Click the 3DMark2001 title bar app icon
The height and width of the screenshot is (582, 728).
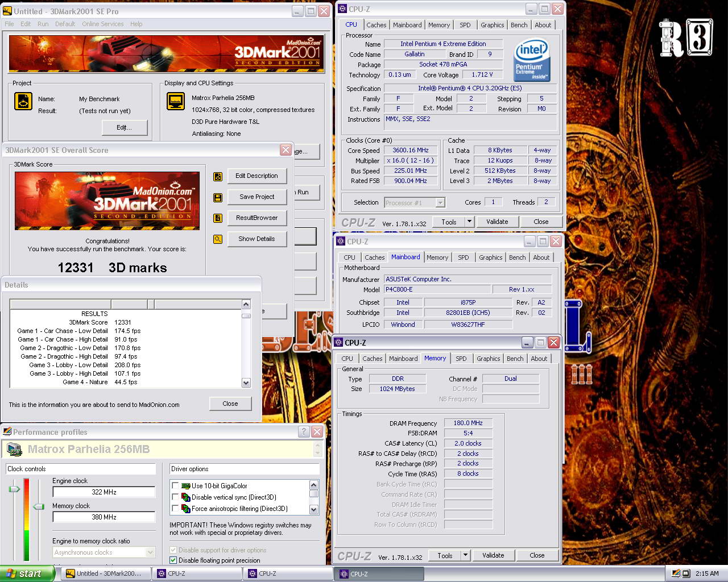tap(7, 11)
